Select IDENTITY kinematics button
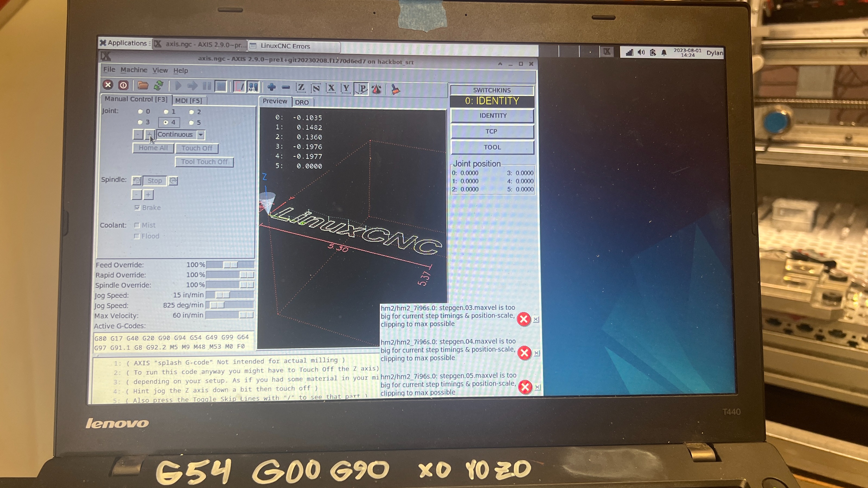The width and height of the screenshot is (868, 488). click(x=493, y=115)
